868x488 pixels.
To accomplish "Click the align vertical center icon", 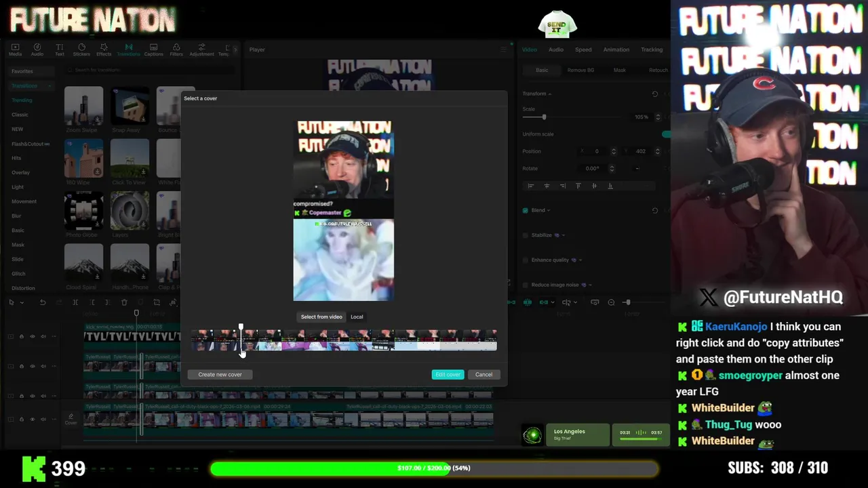I will tap(594, 186).
